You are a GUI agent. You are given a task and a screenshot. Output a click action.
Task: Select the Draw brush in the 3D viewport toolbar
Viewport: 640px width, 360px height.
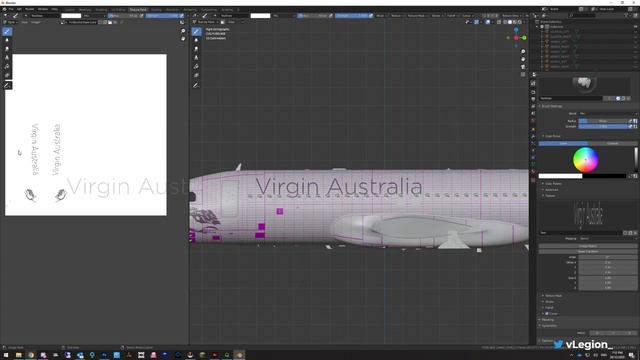(196, 31)
